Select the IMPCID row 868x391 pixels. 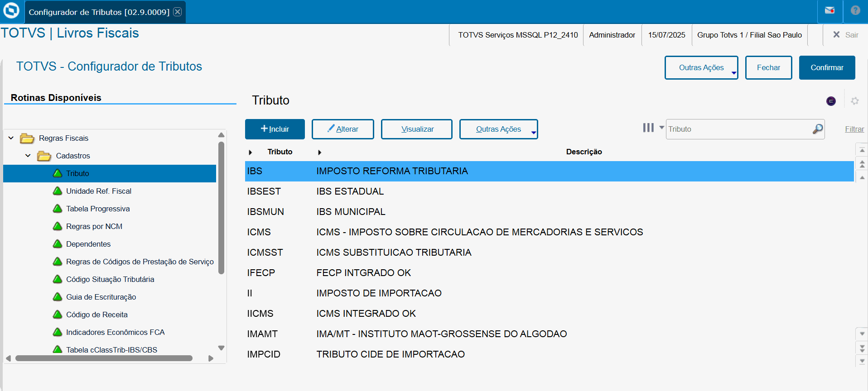(549, 354)
